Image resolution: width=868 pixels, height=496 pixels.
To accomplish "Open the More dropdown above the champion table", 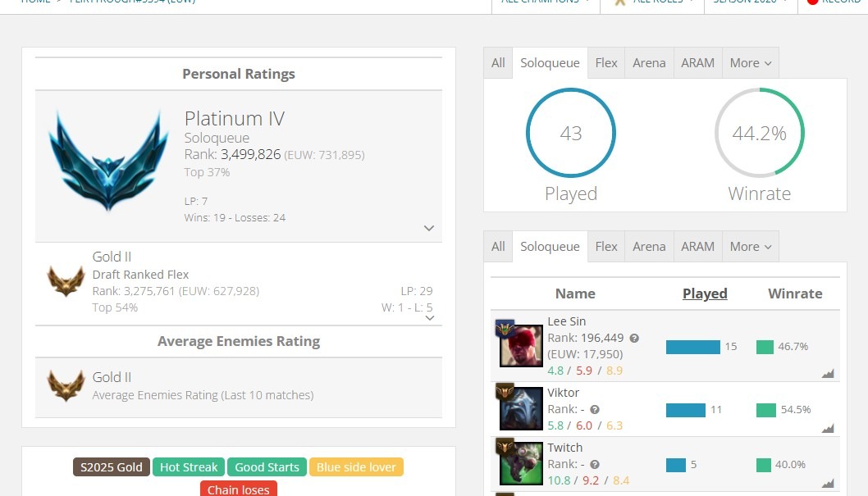I will point(750,247).
